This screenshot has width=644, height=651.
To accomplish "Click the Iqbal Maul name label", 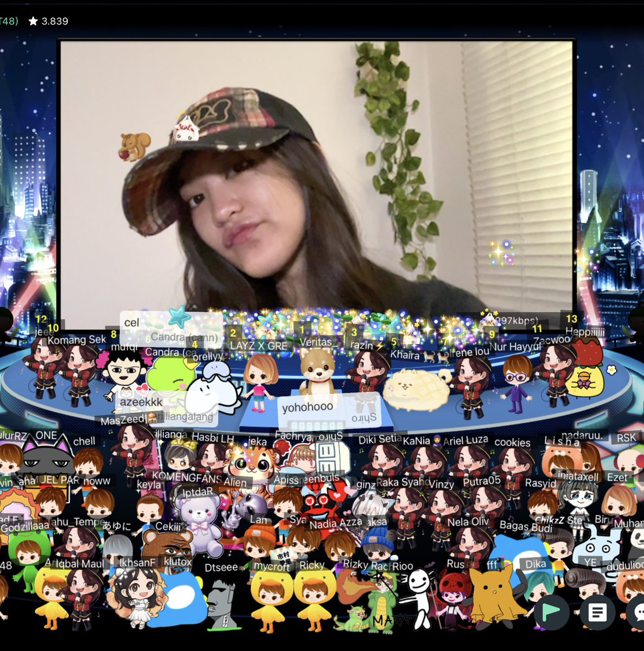I will [80, 563].
